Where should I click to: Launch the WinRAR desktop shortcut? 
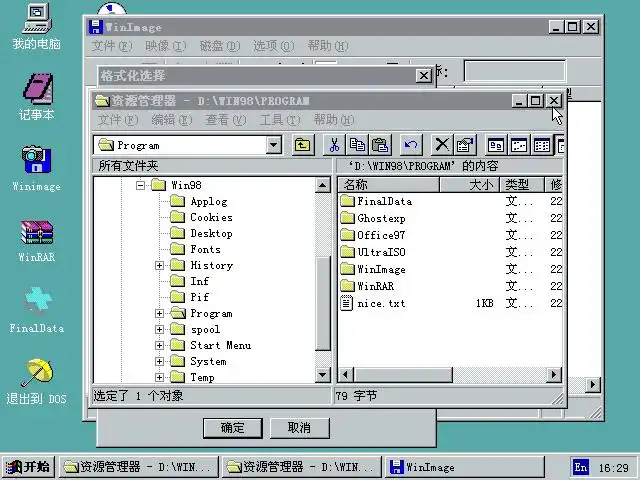point(36,240)
